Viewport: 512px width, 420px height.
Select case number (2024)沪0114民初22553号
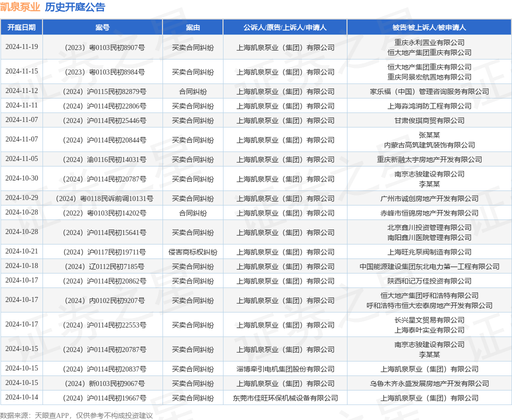click(x=104, y=325)
